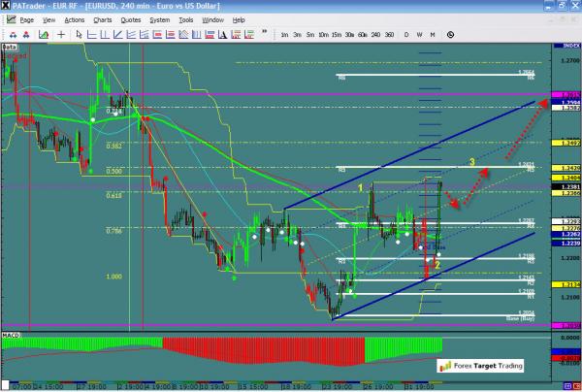Select the vertical line drawing tool
Screen dimensions: 582x392
tap(105, 35)
